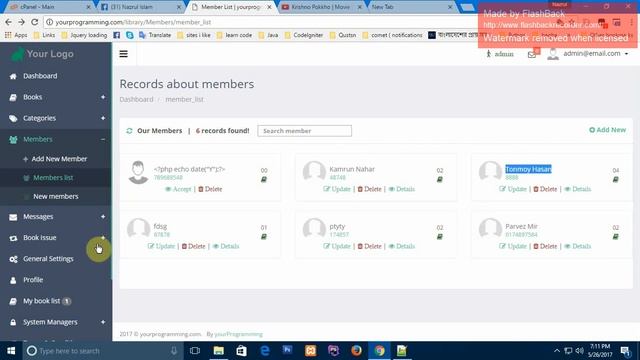Expand the System Managers menu
The width and height of the screenshot is (640, 360).
coord(103,322)
